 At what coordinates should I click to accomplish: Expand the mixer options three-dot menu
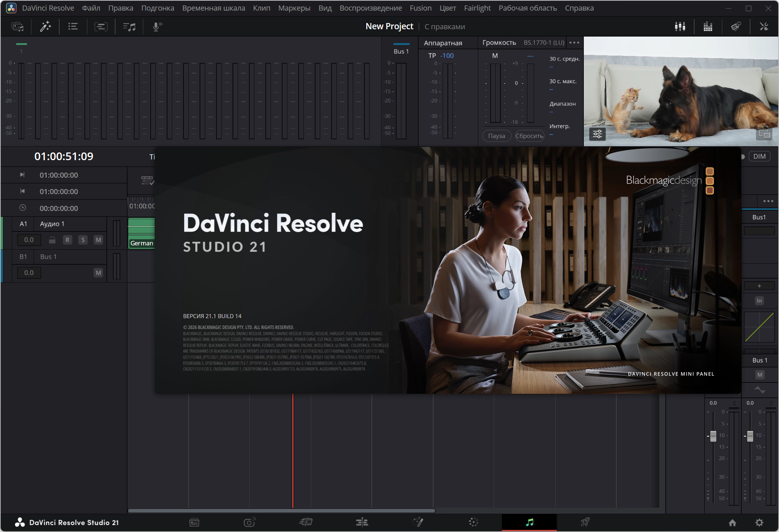pos(768,201)
